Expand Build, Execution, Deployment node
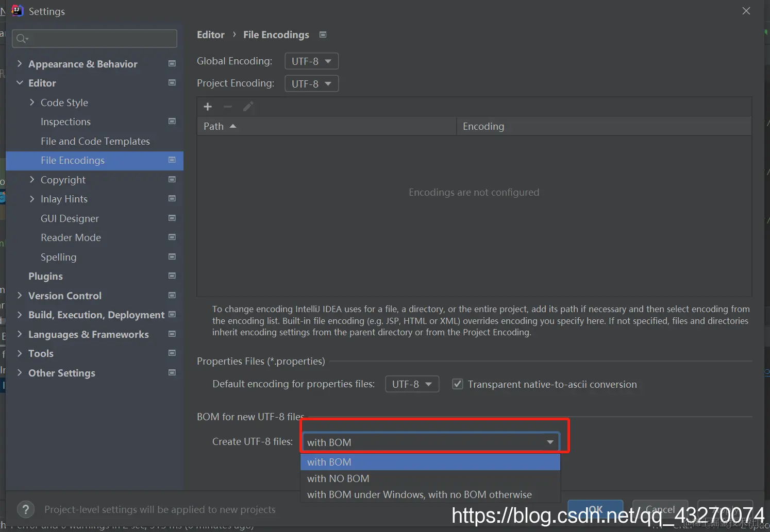The width and height of the screenshot is (770, 532). (x=20, y=314)
